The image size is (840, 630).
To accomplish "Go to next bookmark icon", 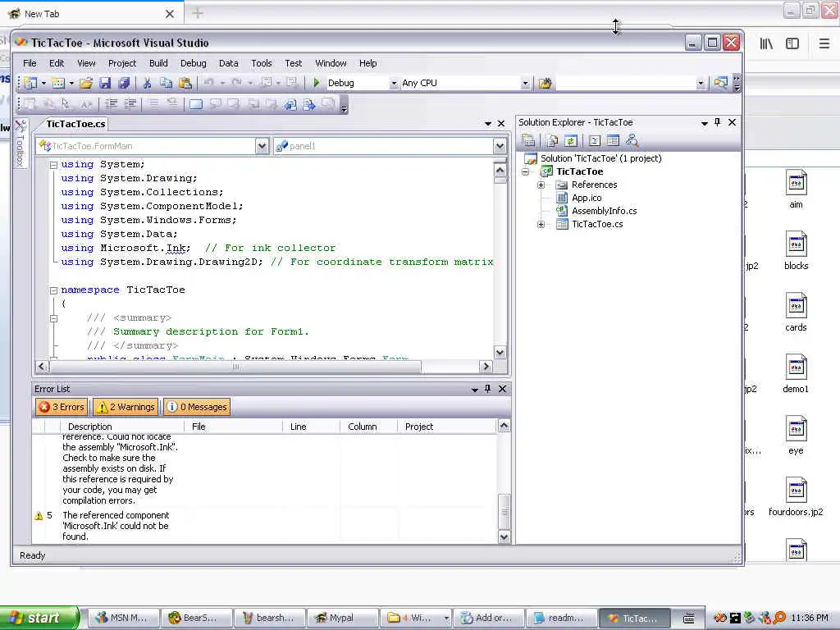I will coord(234,104).
